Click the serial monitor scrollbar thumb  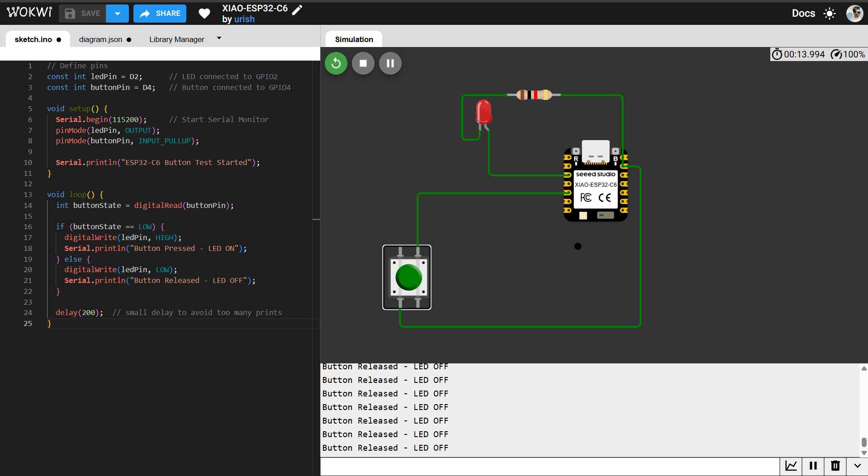pyautogui.click(x=863, y=442)
